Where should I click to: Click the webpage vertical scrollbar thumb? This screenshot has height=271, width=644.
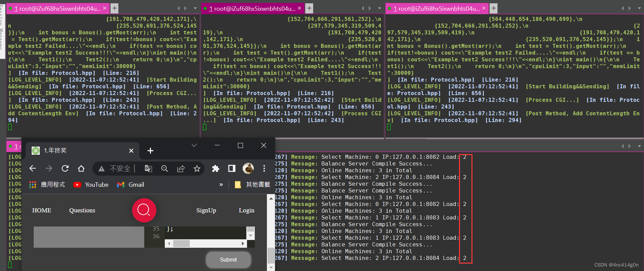(x=271, y=255)
